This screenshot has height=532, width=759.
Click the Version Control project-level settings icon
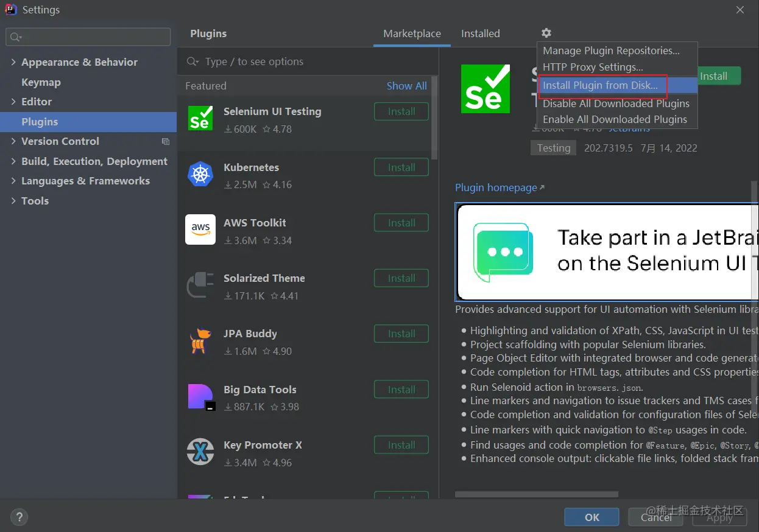(x=166, y=141)
